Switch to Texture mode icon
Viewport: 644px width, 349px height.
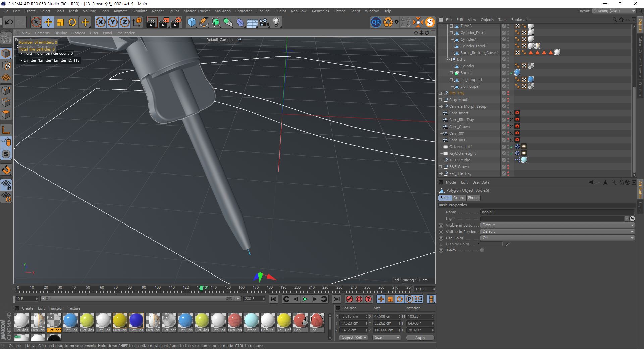point(6,66)
